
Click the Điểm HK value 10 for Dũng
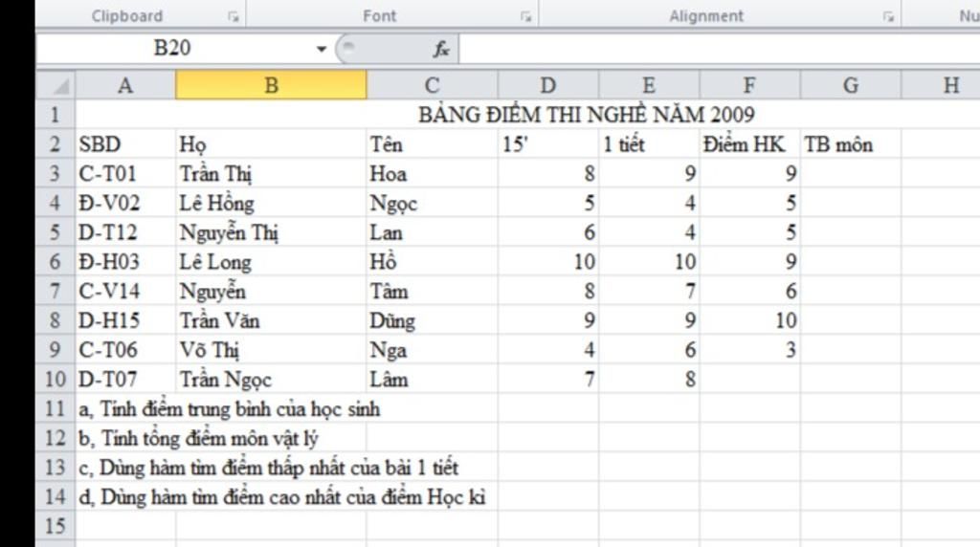[749, 320]
